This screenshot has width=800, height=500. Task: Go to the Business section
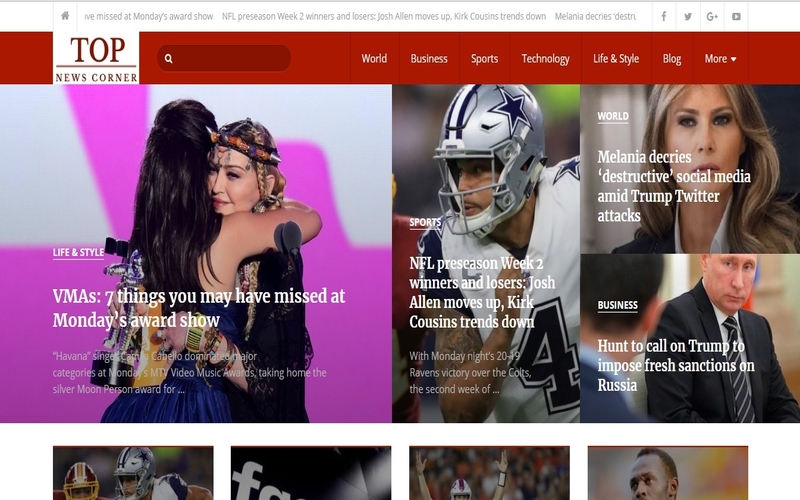click(x=429, y=59)
